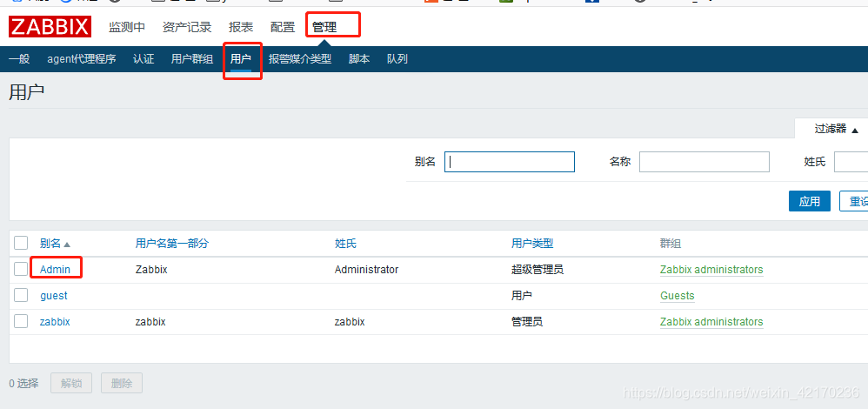The height and width of the screenshot is (409, 868).
Task: Click the 应用 apply button
Action: [810, 201]
